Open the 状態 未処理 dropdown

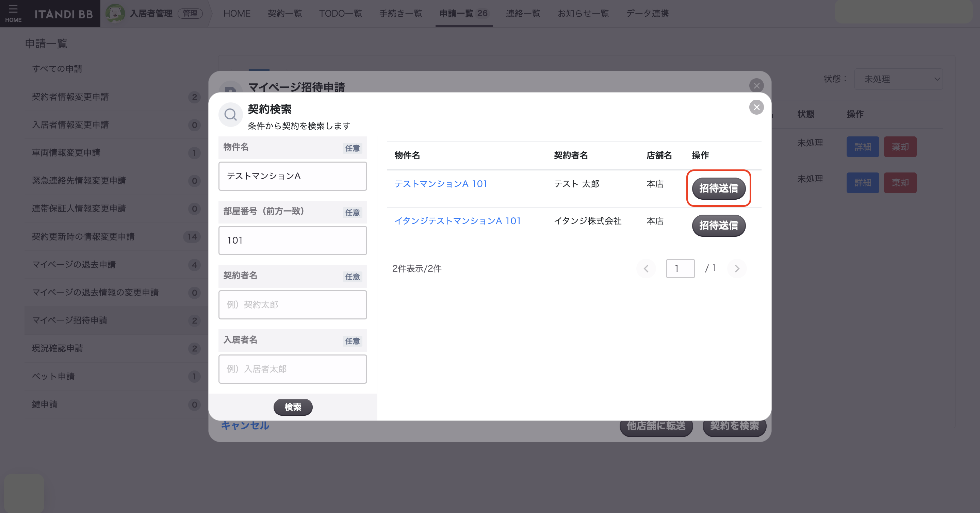(x=898, y=79)
